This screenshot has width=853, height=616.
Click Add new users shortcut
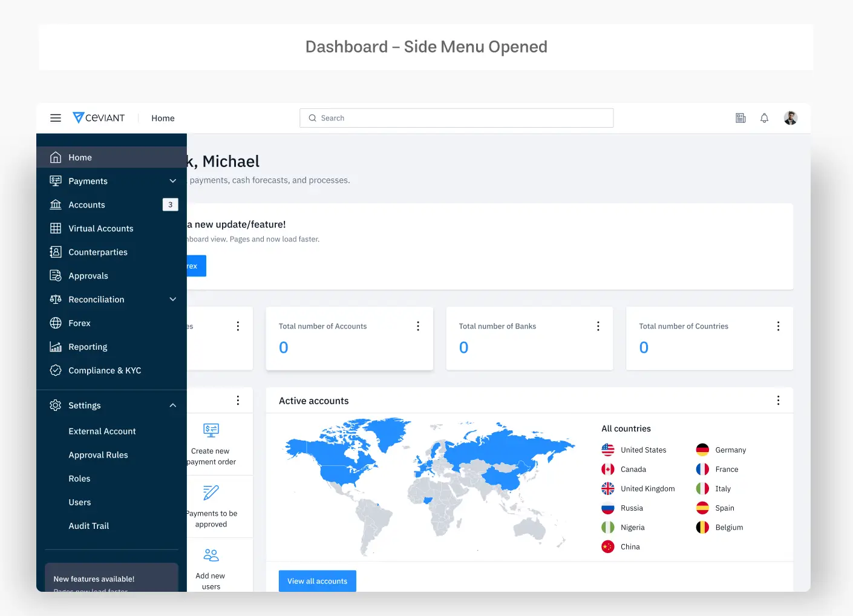tap(220, 566)
